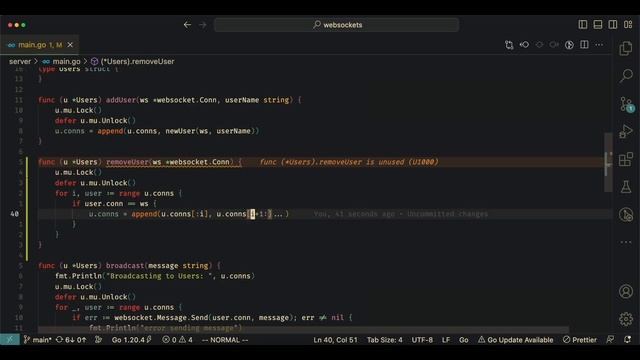
Task: Click line number 40 in the gutter
Action: tap(14, 214)
